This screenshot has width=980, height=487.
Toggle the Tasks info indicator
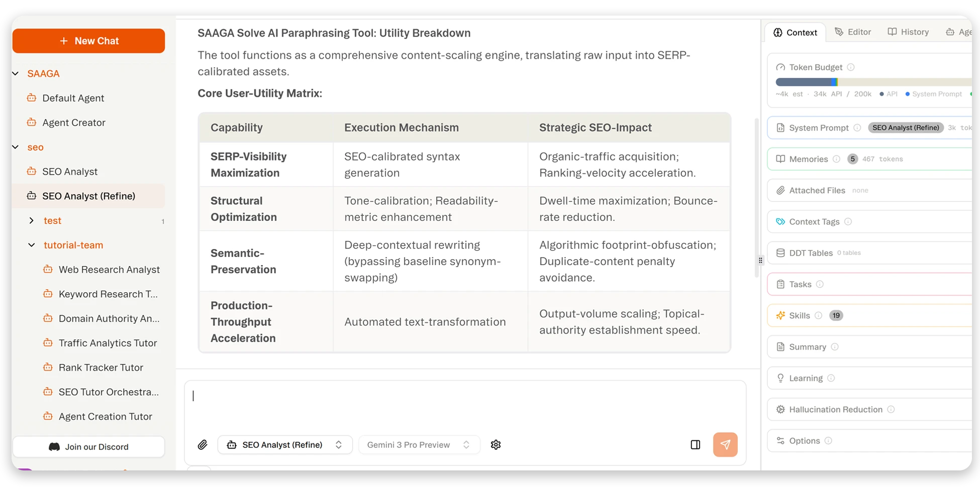[x=821, y=284]
